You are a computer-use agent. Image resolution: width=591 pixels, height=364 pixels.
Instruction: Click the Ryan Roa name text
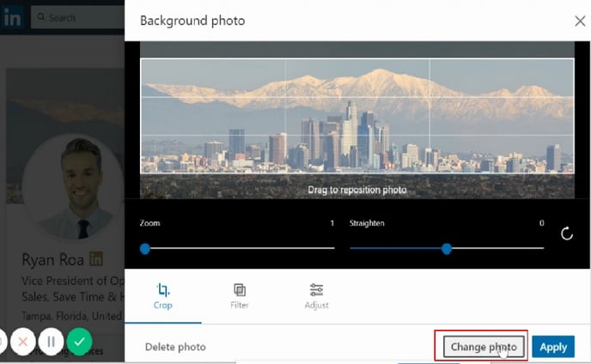(x=52, y=260)
